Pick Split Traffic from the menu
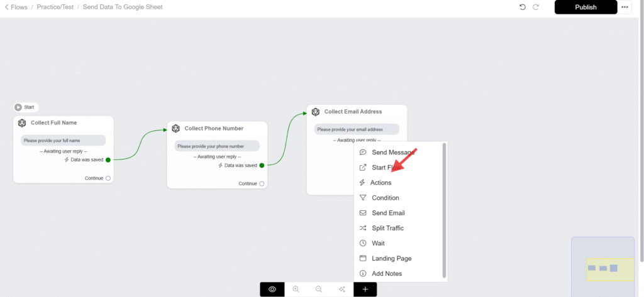The height and width of the screenshot is (297, 644). 387,228
